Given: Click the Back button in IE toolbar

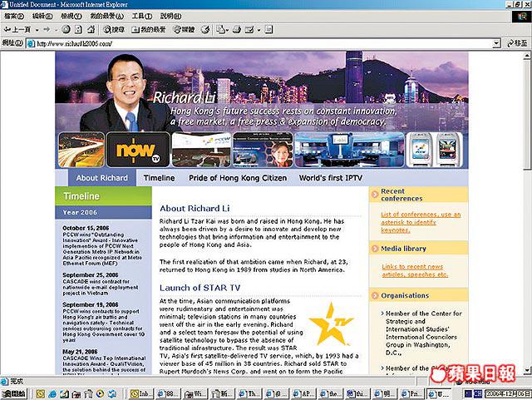Looking at the screenshot, I should pos(15,29).
